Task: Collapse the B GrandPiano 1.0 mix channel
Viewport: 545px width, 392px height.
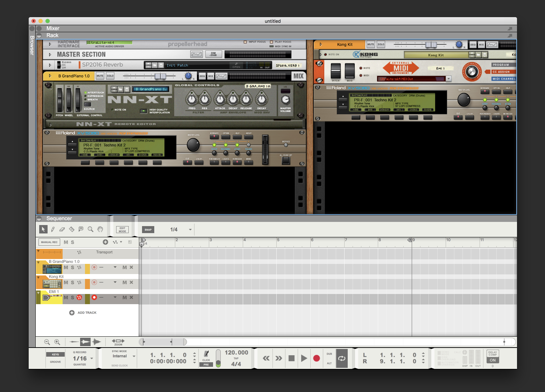Action: [x=50, y=76]
